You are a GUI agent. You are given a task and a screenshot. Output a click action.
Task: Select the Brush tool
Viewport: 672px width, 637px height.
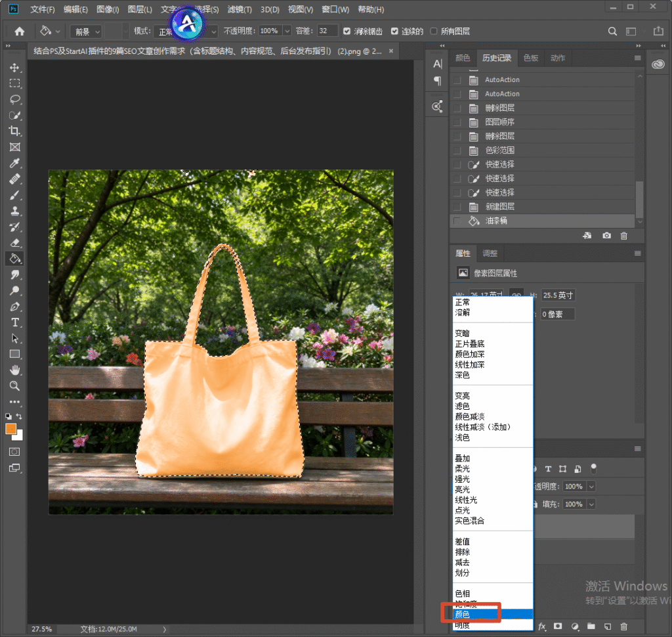pos(14,195)
